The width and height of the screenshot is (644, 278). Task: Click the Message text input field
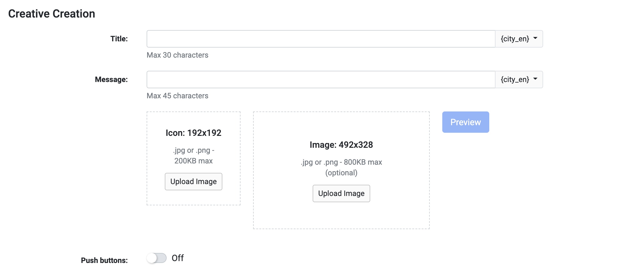point(321,80)
